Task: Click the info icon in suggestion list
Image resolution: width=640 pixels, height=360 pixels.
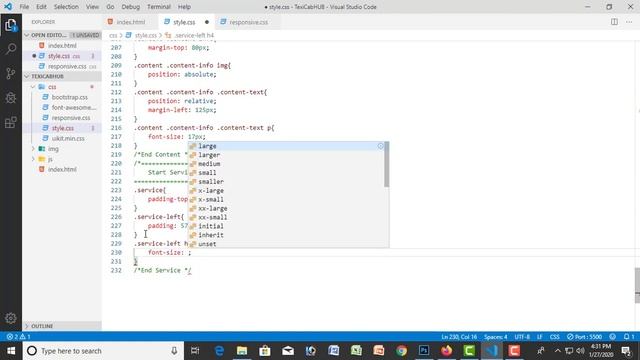Action: pyautogui.click(x=380, y=146)
